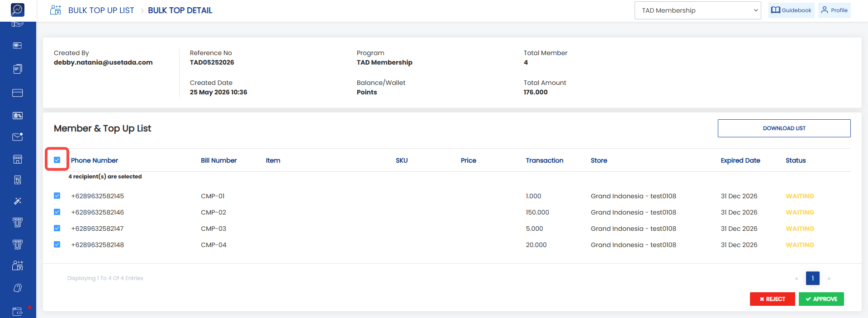868x318 pixels.
Task: Click the next page » arrow
Action: (x=829, y=278)
